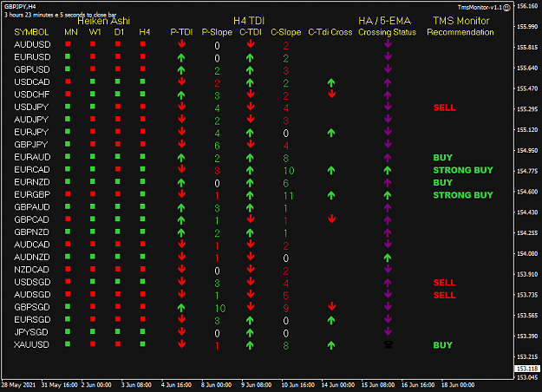Viewport: 542px width, 392px height.
Task: Select the AUDUSD symbol label
Action: pos(32,44)
